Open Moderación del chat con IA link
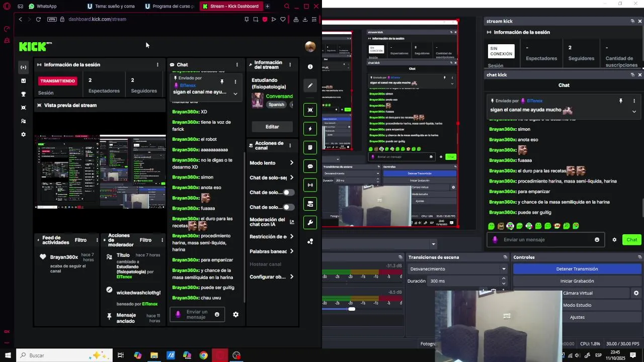Screen dimensions: 644x362 (272, 222)
